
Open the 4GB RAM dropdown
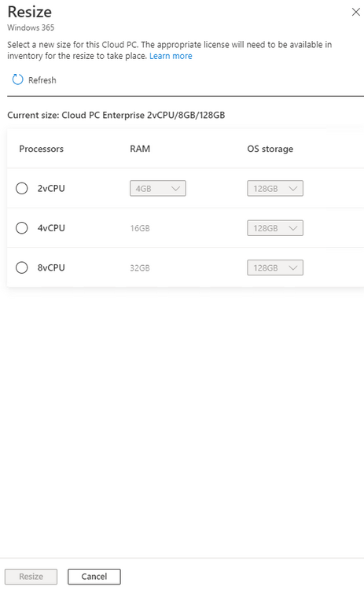[158, 189]
